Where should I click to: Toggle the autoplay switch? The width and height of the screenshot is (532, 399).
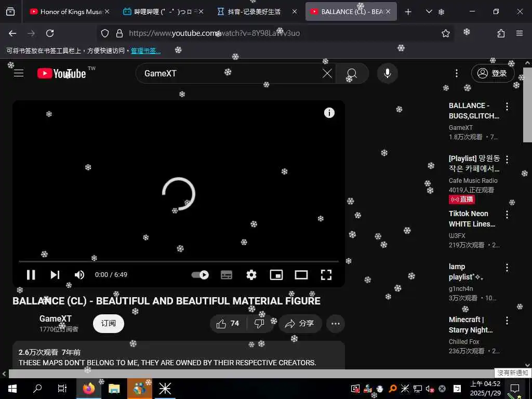[x=200, y=274]
